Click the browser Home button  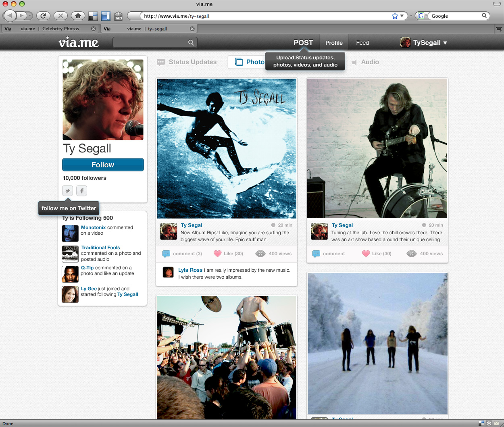pos(78,16)
